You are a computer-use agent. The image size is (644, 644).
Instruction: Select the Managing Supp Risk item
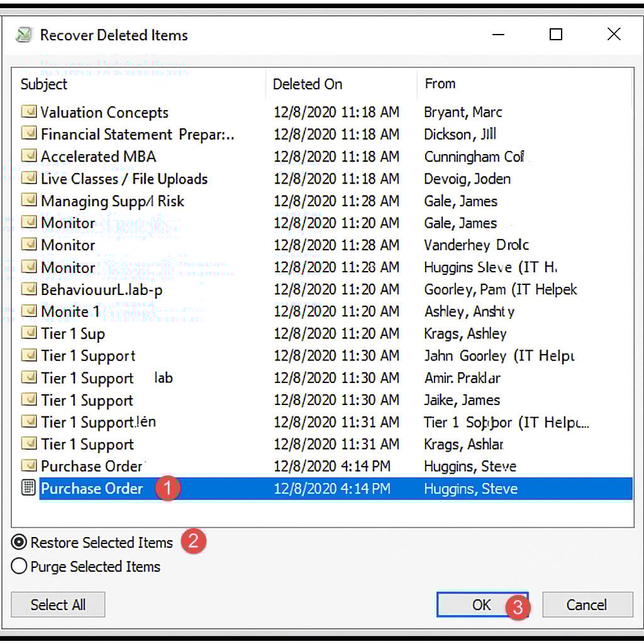pos(113,201)
